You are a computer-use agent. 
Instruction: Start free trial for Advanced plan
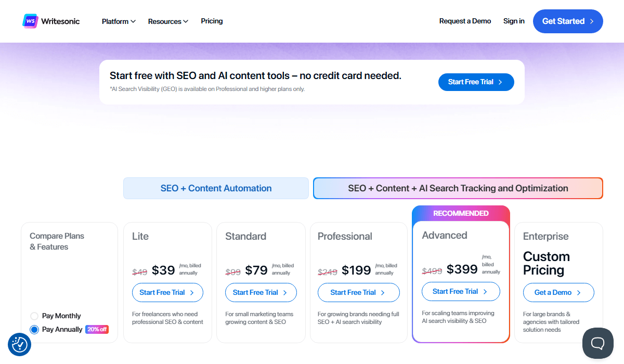tap(461, 292)
